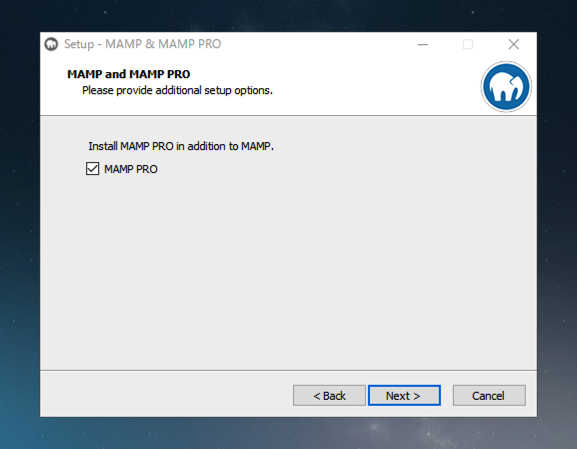The height and width of the screenshot is (449, 577).
Task: Click the Next > button
Action: tap(404, 396)
